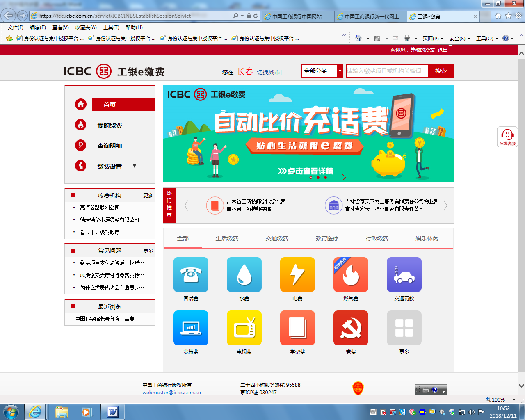Screen dimensions: 525x420
Task: Show previous hot recommendation with left chevron
Action: pos(186,205)
